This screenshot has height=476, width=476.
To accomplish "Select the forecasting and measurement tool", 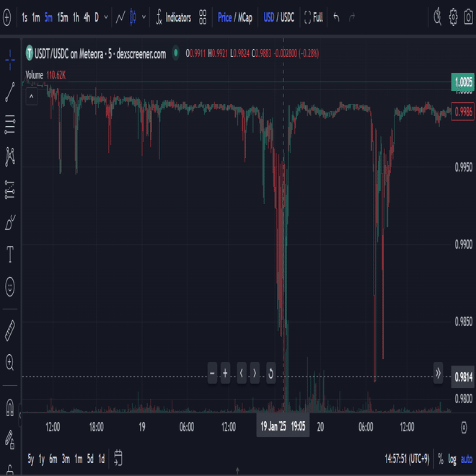I will point(10,190).
